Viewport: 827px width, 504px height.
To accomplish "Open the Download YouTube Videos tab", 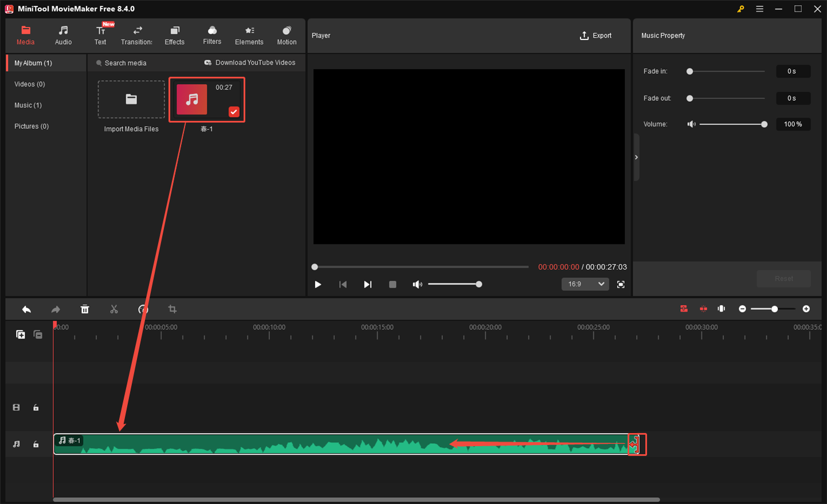I will [x=250, y=62].
